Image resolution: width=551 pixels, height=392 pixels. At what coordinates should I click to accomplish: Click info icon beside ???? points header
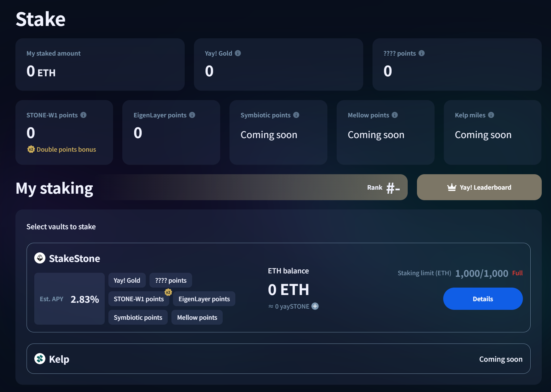pos(421,53)
